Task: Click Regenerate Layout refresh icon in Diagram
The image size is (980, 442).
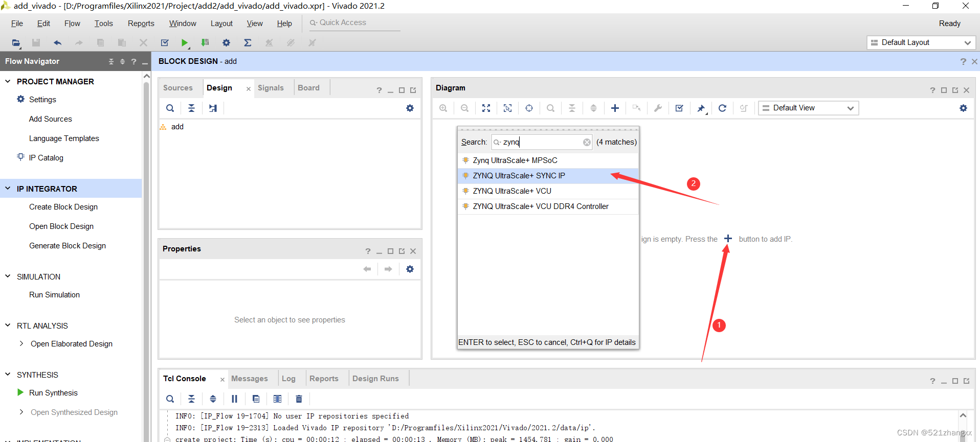Action: tap(722, 108)
